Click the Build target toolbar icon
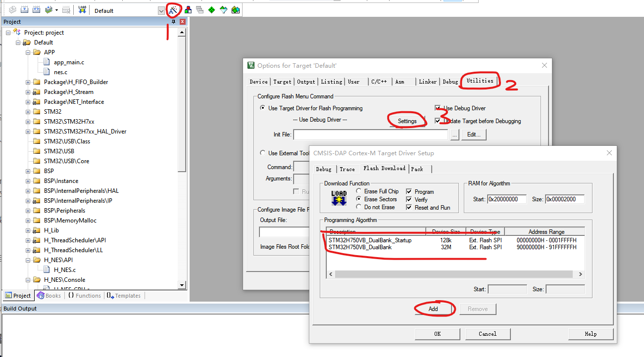 [24, 10]
